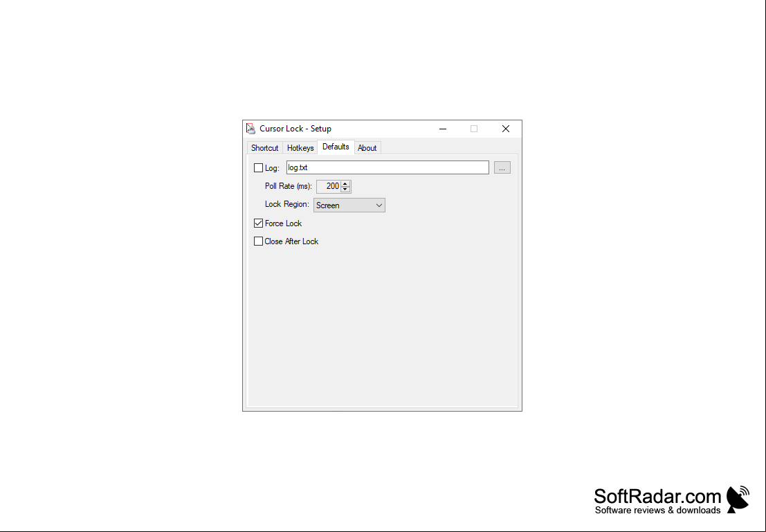Select the Defaults tab

point(336,147)
